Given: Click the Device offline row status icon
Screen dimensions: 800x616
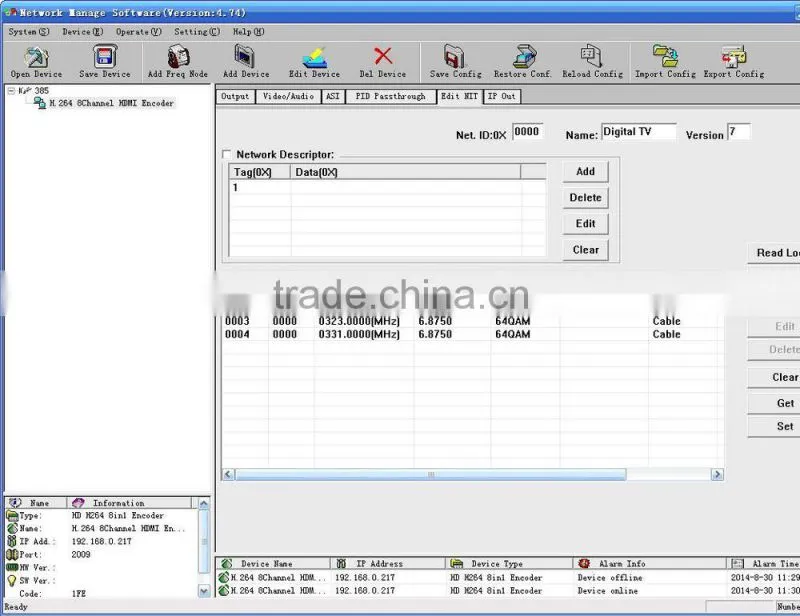Looking at the screenshot, I should pos(223,577).
